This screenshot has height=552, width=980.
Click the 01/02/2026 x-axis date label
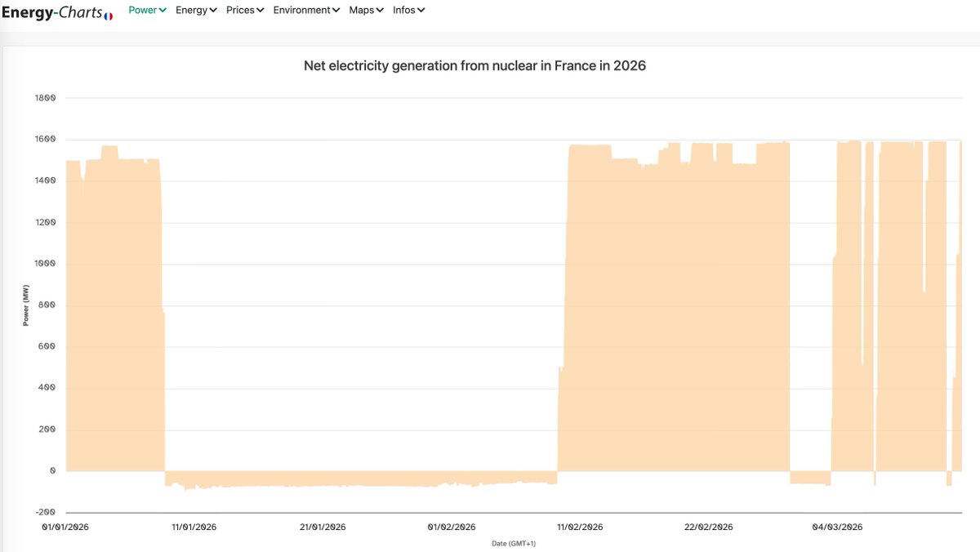(x=452, y=527)
